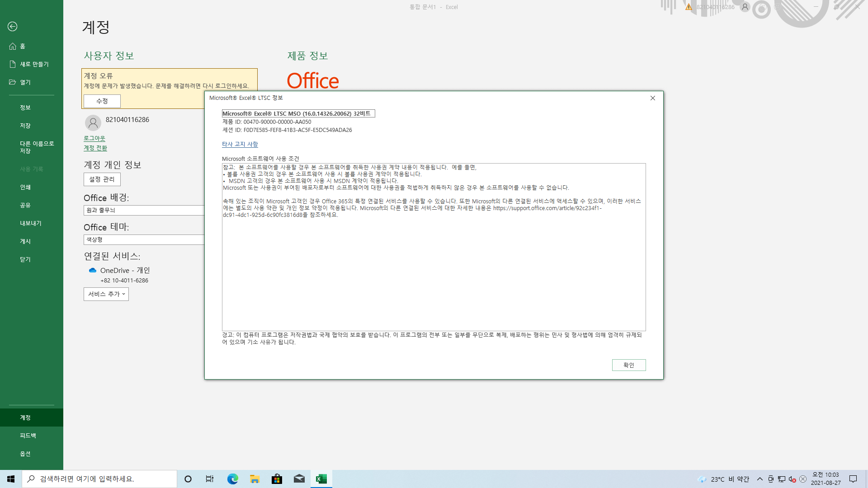Viewport: 868px width, 488px height.
Task: Click the OneDrive cloud icon
Action: 93,270
